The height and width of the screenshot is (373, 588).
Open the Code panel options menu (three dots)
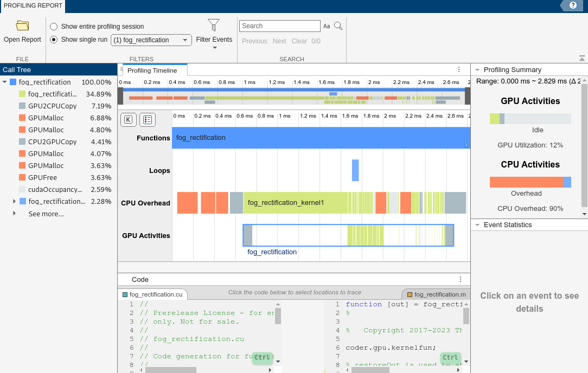point(460,279)
